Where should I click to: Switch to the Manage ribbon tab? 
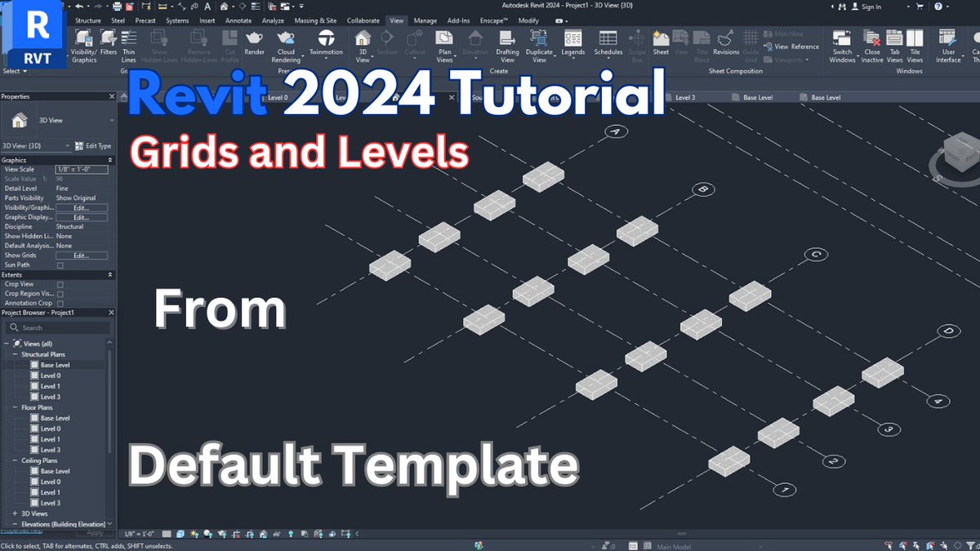(x=425, y=20)
